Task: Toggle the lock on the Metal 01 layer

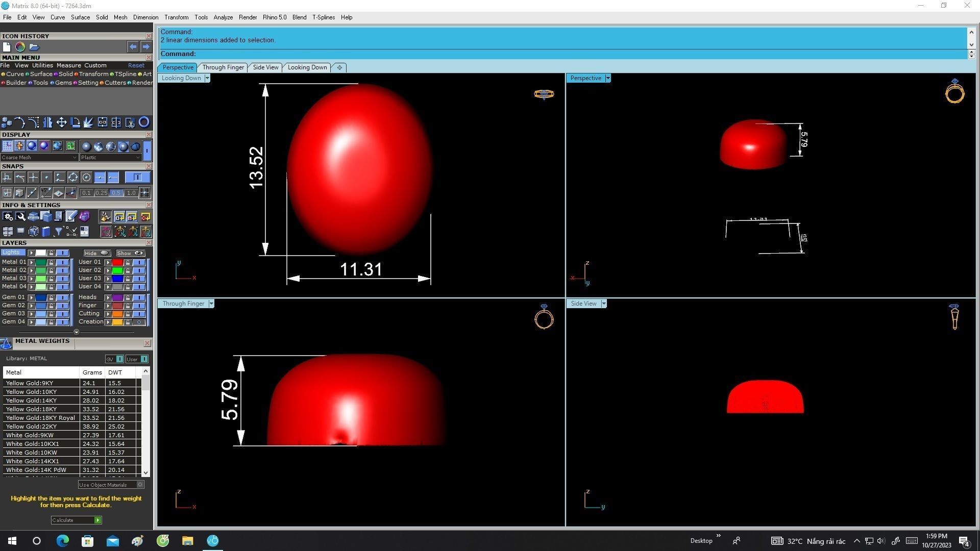Action: coord(51,262)
